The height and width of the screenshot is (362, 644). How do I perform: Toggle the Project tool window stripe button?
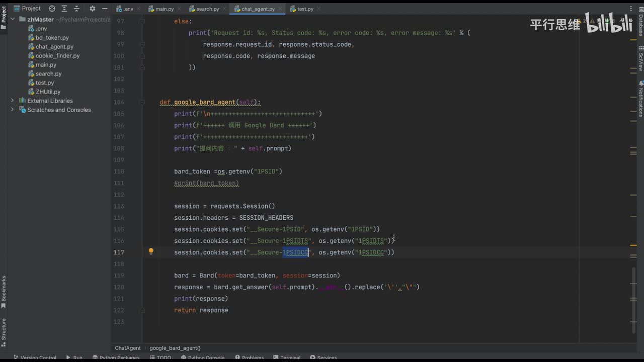click(4, 17)
